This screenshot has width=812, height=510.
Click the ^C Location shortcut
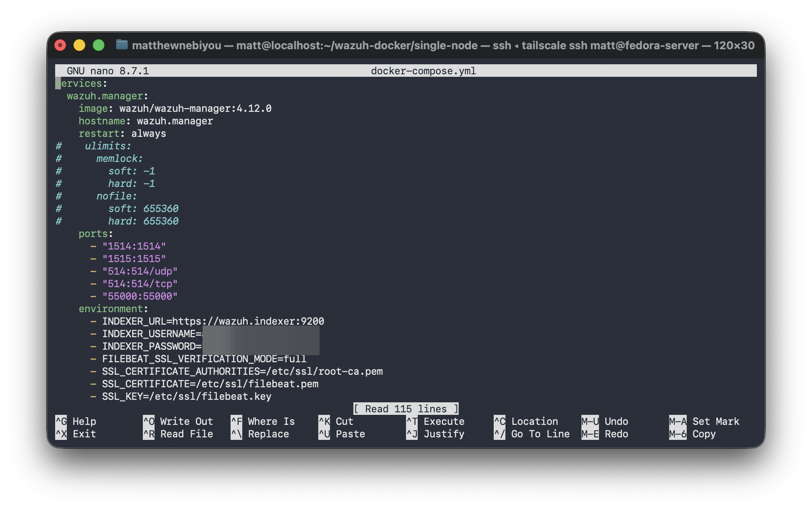526,422
